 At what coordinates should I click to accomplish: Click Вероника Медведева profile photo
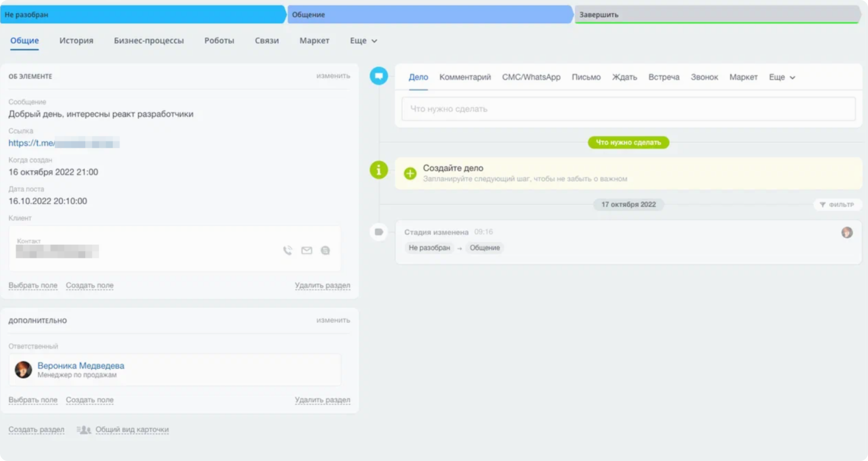click(x=23, y=370)
